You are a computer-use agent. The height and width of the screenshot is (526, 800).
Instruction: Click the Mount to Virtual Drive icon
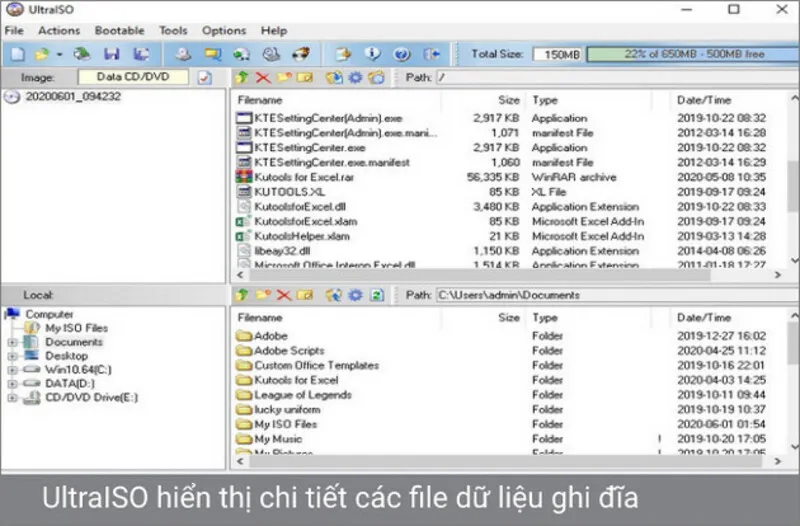[x=271, y=54]
